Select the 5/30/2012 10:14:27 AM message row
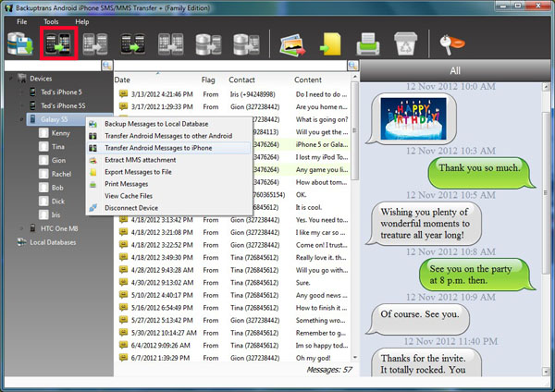The image size is (555, 392). coord(233,333)
